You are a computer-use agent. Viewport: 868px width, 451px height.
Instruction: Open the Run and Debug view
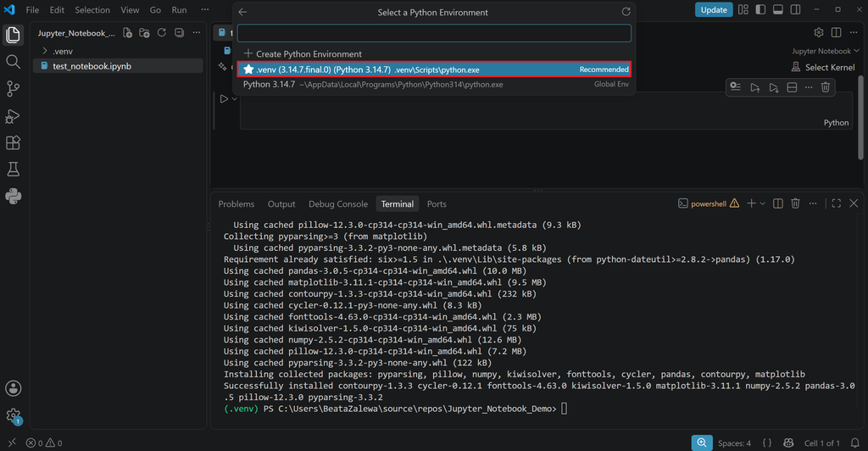pos(13,115)
